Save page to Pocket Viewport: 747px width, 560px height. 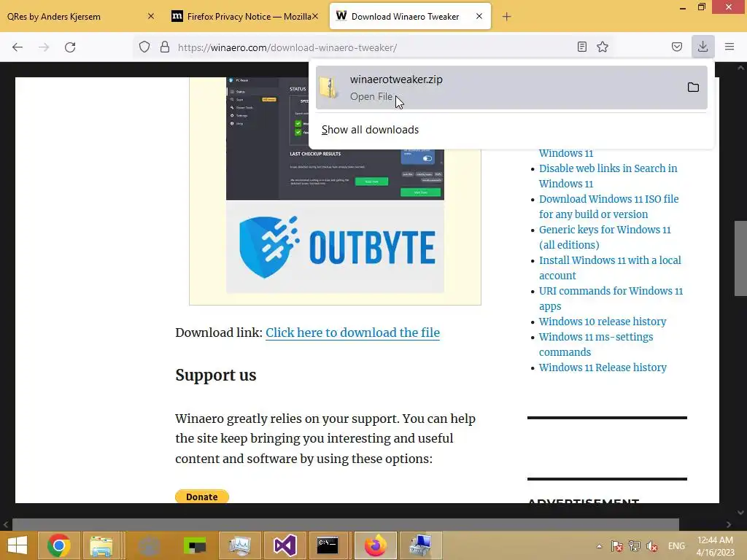(x=676, y=47)
